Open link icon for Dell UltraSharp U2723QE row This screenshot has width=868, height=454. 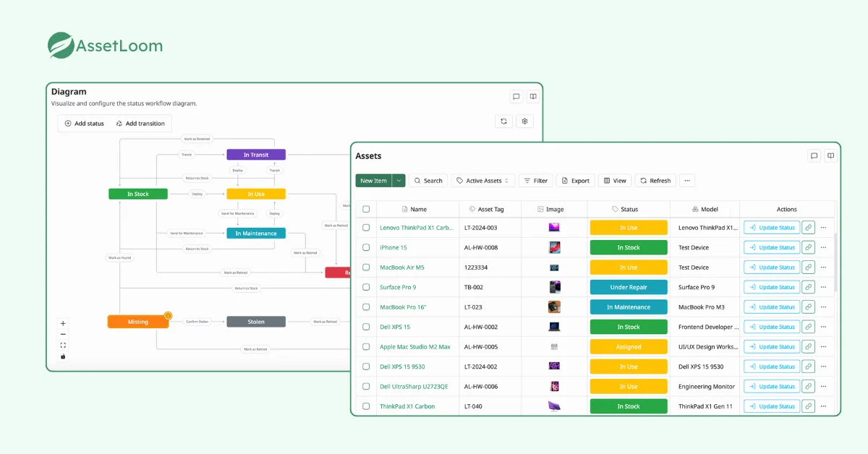click(x=809, y=387)
